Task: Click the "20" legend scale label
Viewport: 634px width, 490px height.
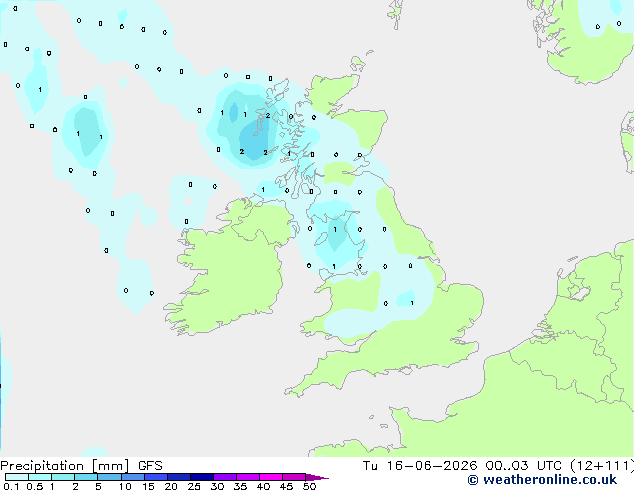Action: pos(171,486)
